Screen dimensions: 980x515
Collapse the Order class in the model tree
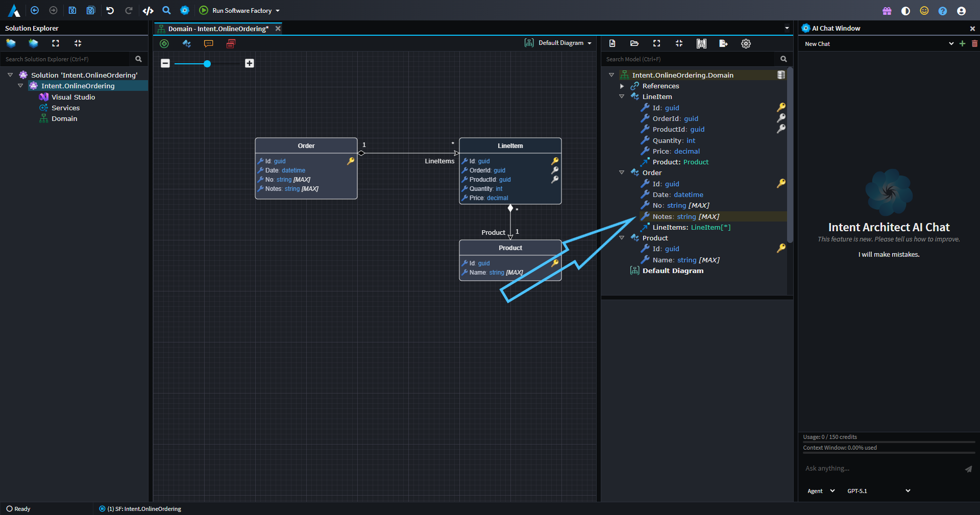point(622,173)
